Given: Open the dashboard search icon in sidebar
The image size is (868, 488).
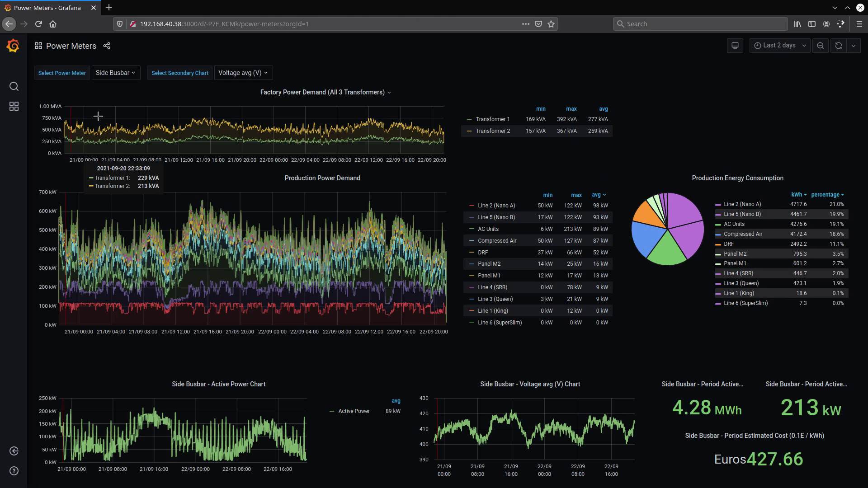Looking at the screenshot, I should point(14,86).
